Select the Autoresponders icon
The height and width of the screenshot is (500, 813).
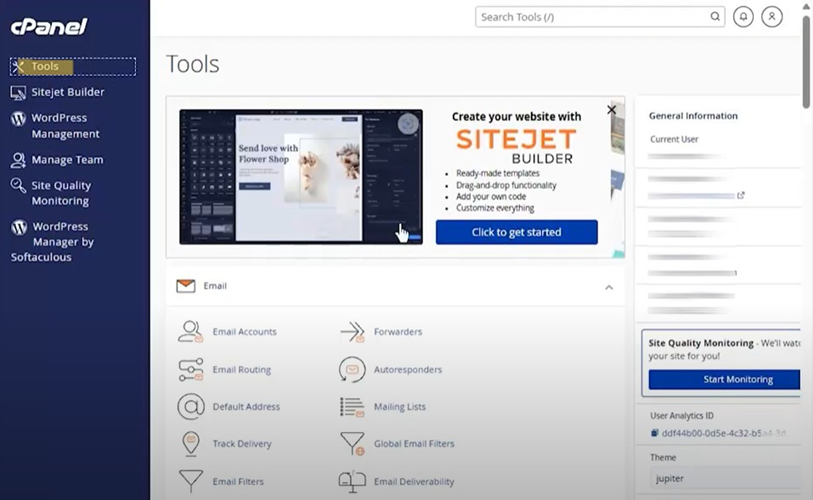click(x=352, y=369)
